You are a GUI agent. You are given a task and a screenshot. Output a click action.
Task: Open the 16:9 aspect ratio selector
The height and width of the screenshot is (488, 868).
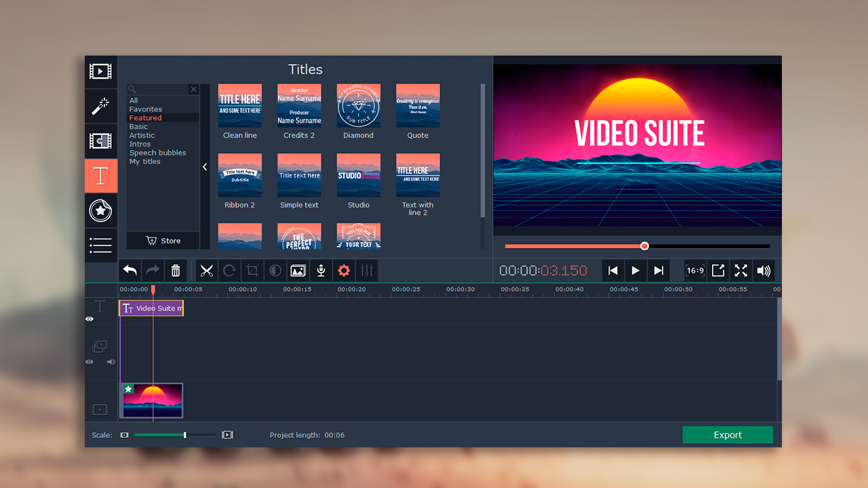click(x=694, y=270)
